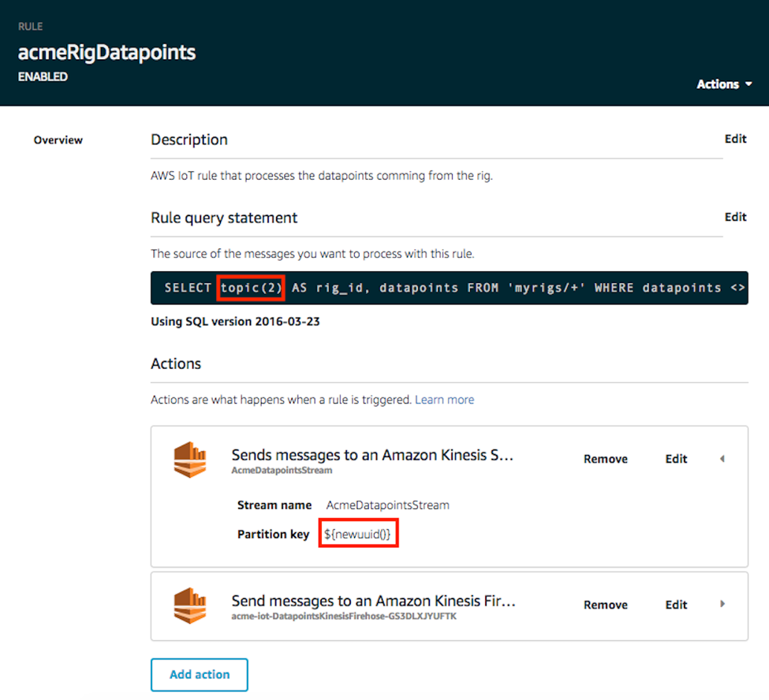Click 'The source of the messages' sentence
769x700 pixels.
click(x=312, y=254)
